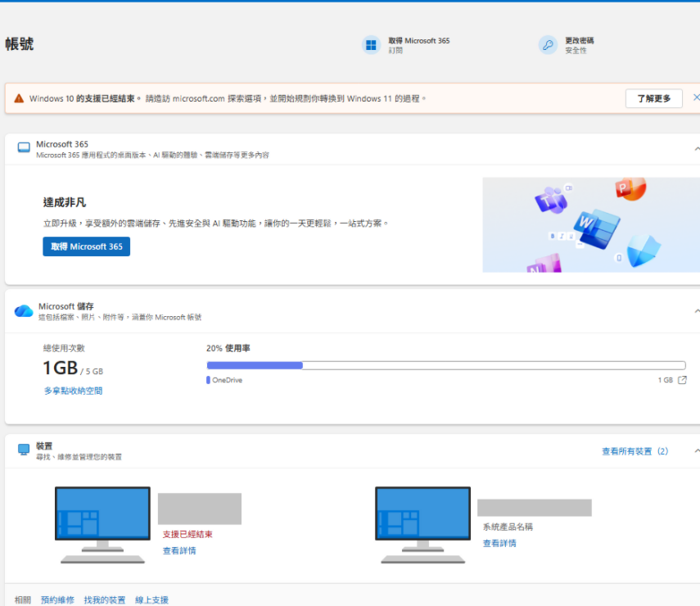
Task: Click the Microsoft 365 apps promo image
Action: click(591, 224)
